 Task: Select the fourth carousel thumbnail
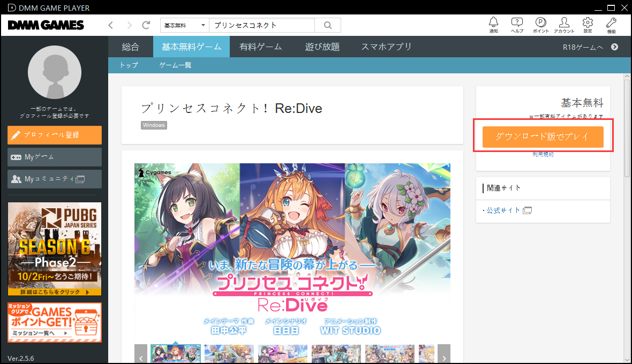point(336,354)
